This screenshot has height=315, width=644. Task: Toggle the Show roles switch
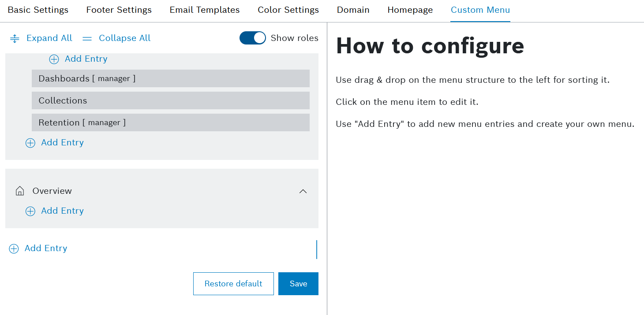(252, 38)
